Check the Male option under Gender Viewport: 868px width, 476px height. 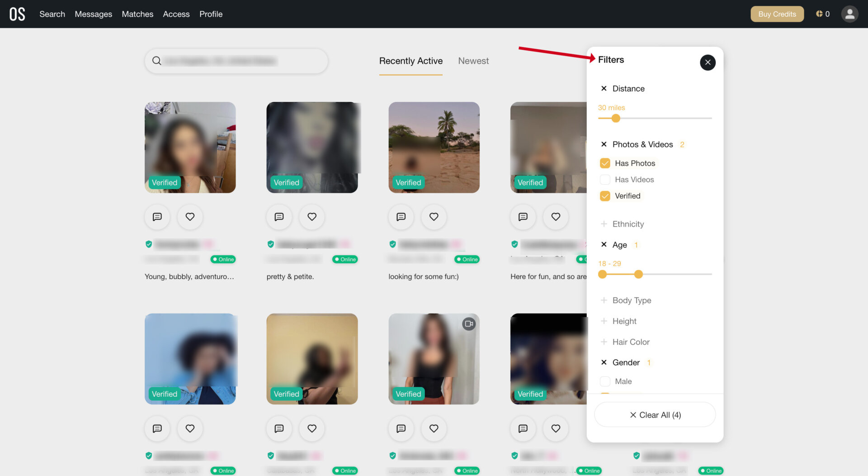pos(605,381)
